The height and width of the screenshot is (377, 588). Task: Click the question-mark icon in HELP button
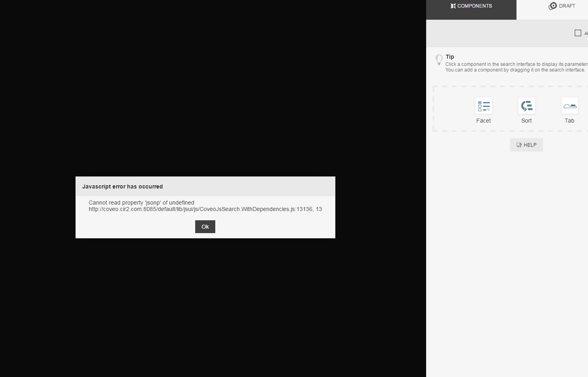519,145
